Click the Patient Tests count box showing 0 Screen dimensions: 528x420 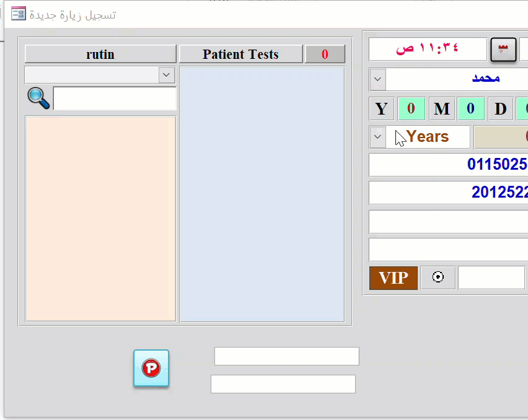325,54
